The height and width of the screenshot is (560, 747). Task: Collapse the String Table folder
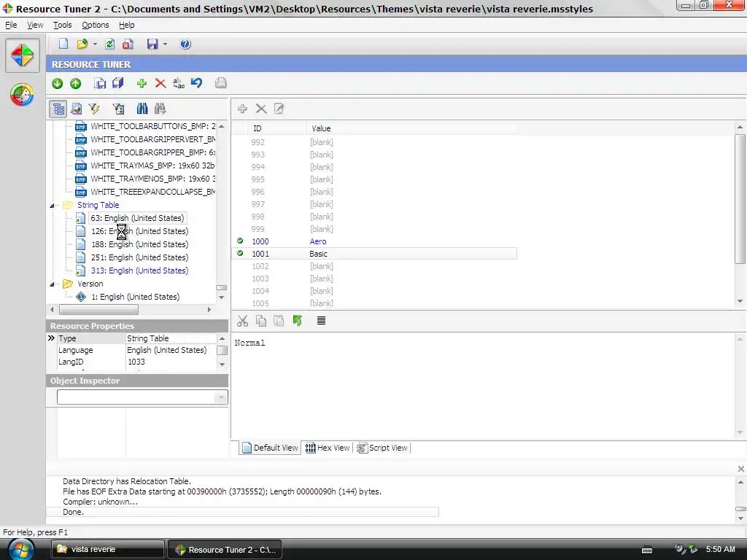coord(53,206)
